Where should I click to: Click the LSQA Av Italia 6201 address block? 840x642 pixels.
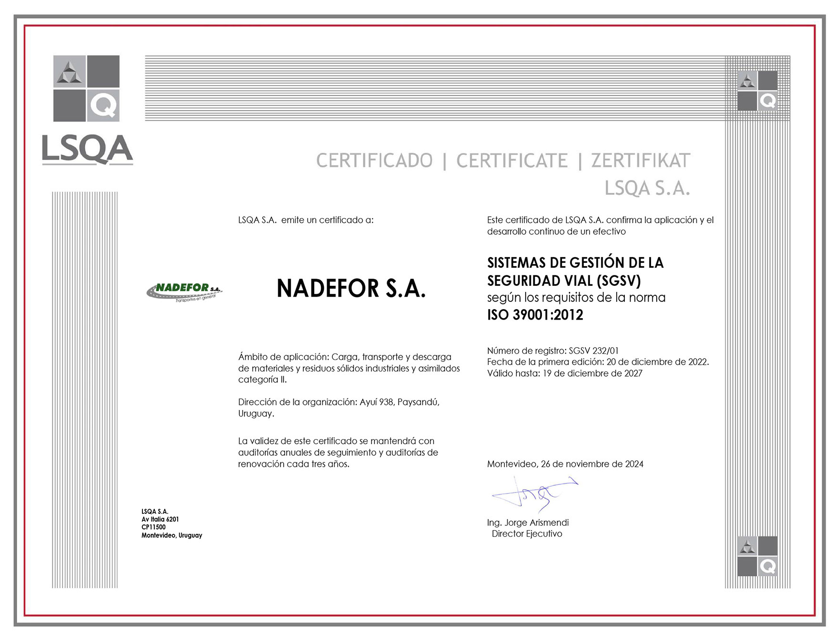(171, 523)
